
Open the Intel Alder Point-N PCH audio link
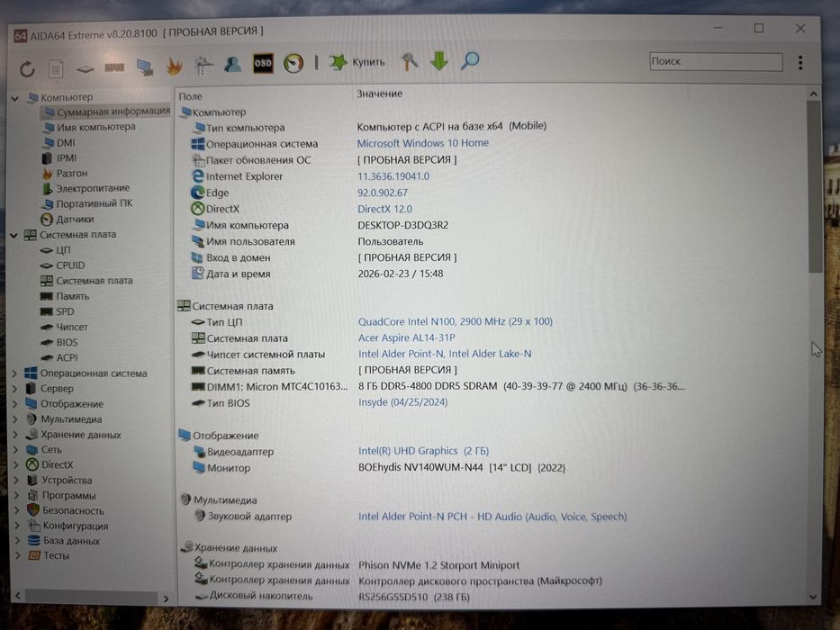coord(492,517)
